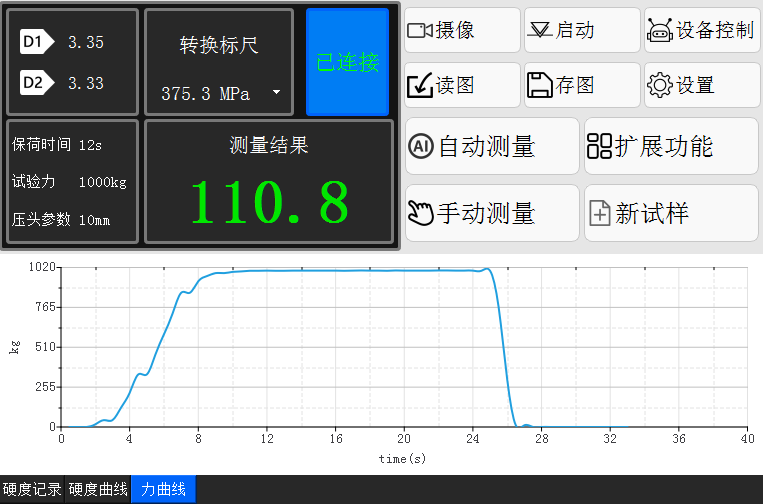The height and width of the screenshot is (504, 763).
Task: Click the D1 diagonal value 3.35
Action: click(86, 42)
